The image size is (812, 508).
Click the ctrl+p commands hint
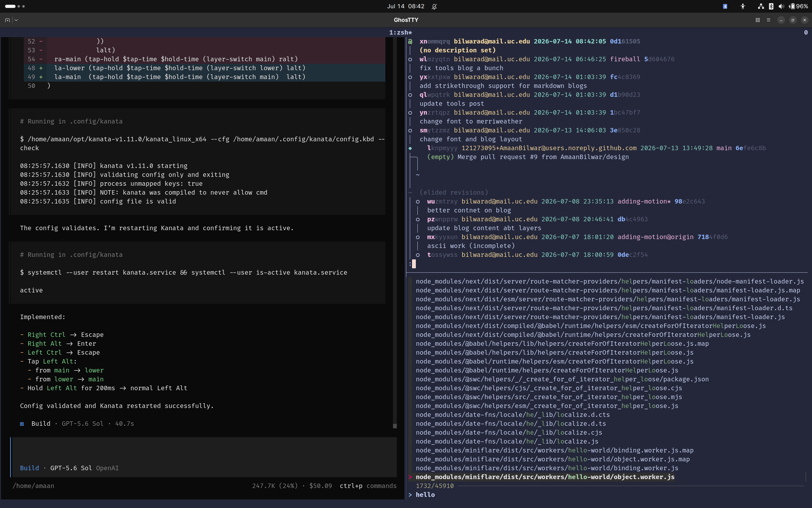pyautogui.click(x=368, y=486)
